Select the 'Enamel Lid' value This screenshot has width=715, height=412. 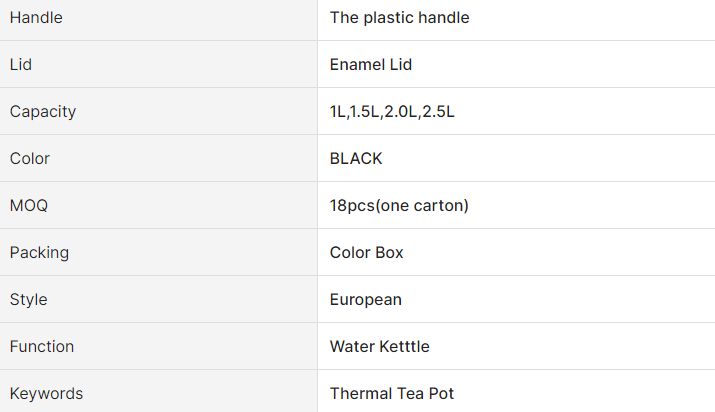371,65
